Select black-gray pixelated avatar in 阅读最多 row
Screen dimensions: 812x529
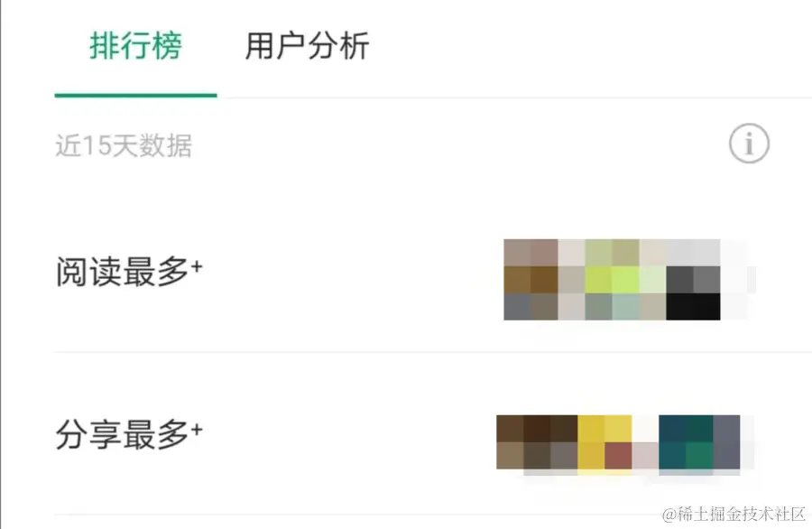(694, 280)
